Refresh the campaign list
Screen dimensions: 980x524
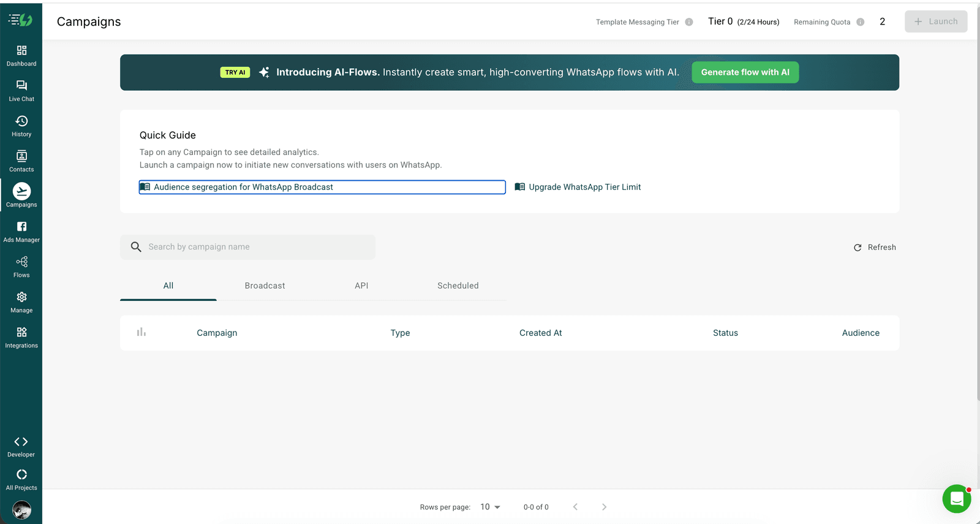[875, 248]
